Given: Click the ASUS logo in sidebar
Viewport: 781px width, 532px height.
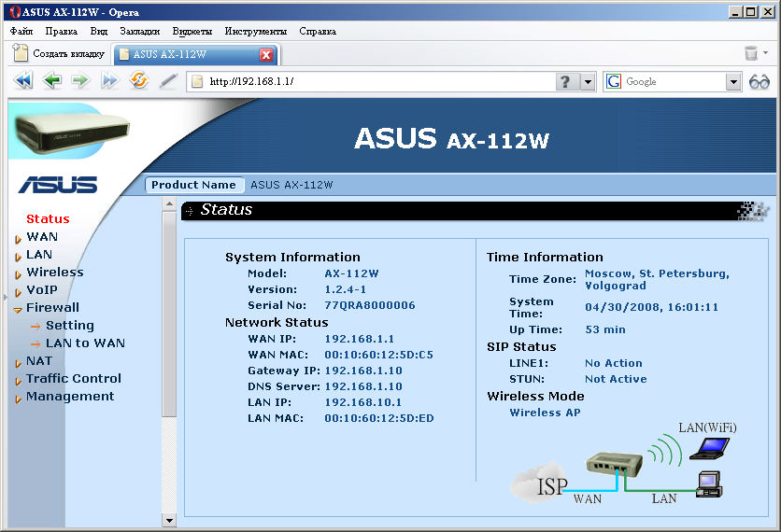Looking at the screenshot, I should 58,185.
